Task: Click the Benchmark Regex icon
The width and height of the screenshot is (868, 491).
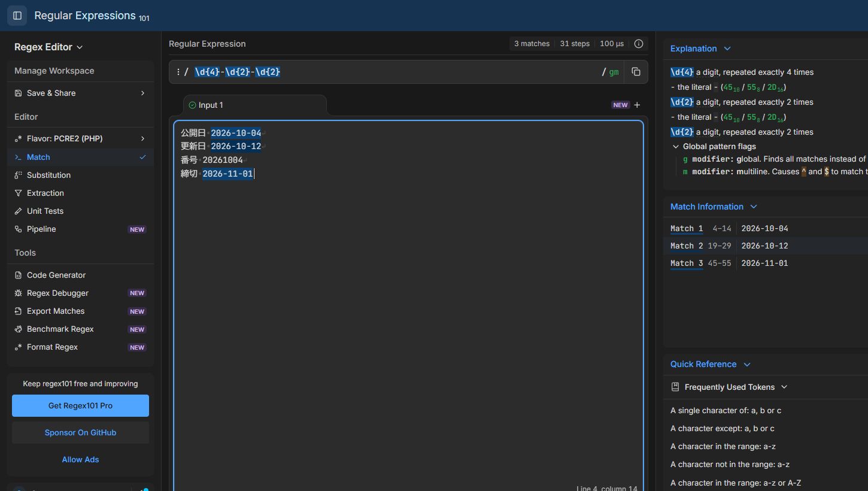Action: click(18, 329)
